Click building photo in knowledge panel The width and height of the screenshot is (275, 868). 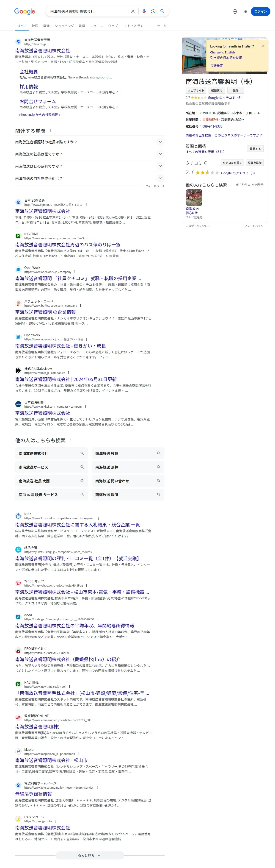[x=194, y=56]
